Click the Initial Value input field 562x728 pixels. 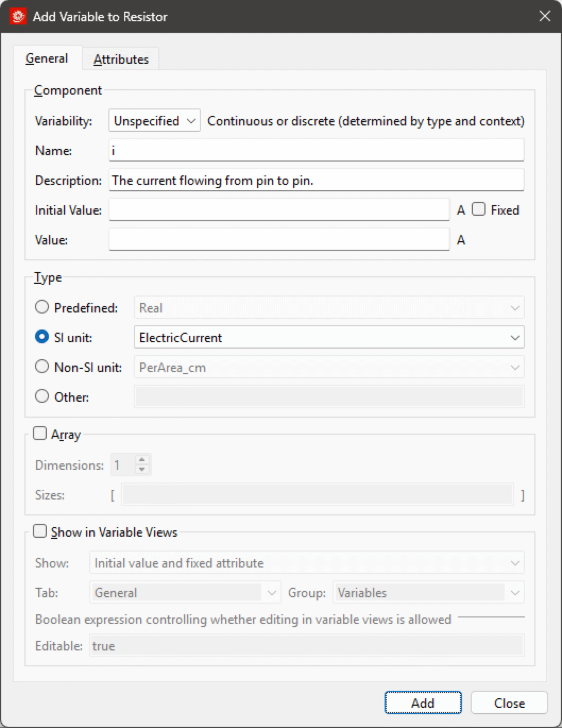pyautogui.click(x=279, y=210)
